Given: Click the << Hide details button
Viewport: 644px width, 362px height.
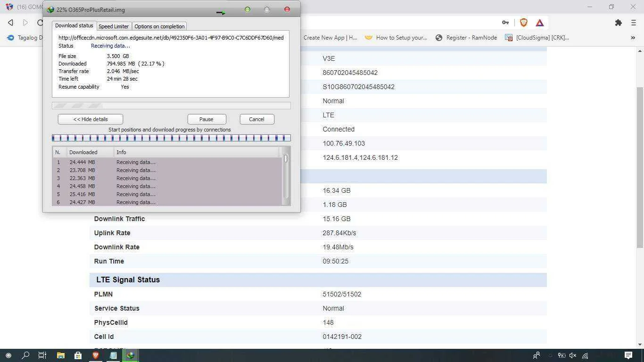Looking at the screenshot, I should tap(91, 119).
